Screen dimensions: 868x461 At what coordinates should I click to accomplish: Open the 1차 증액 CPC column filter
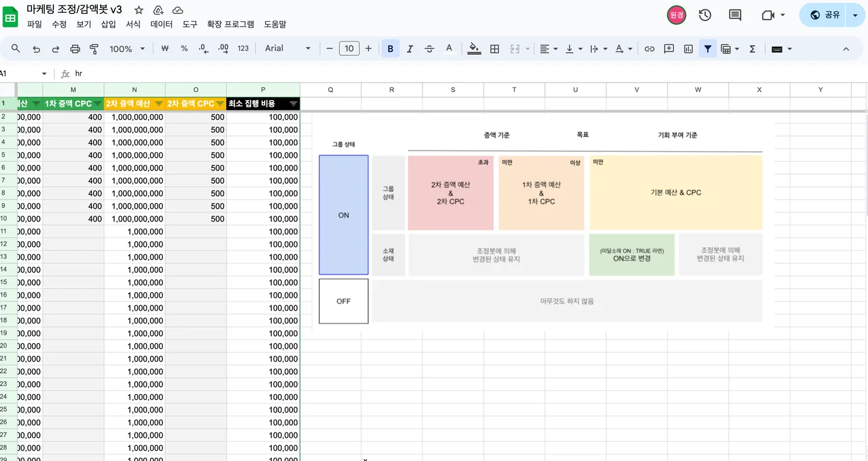pos(98,104)
